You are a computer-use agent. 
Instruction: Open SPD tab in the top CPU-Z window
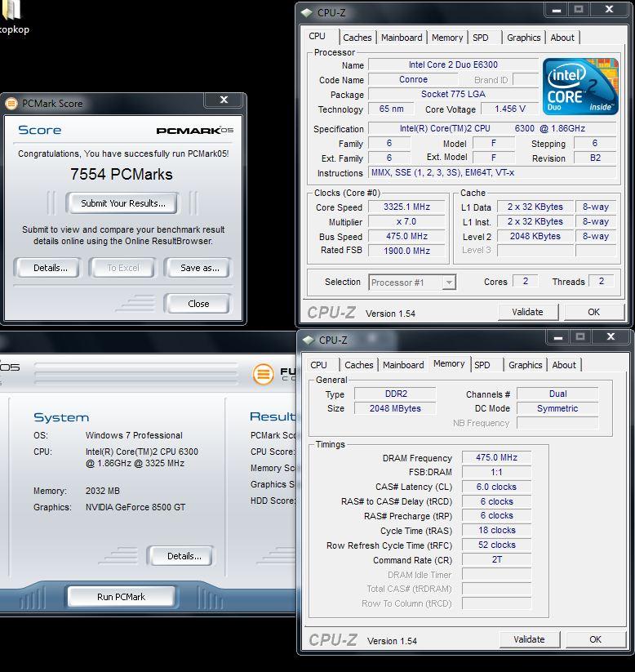point(481,38)
